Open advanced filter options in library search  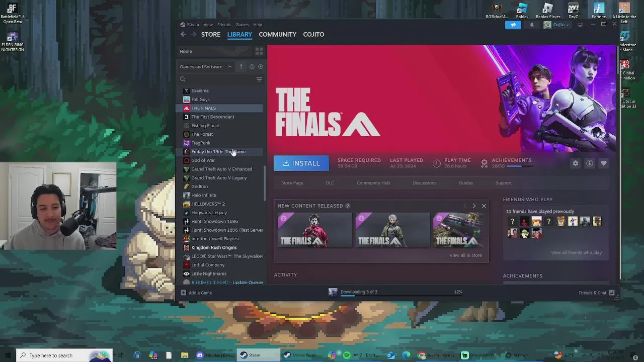pyautogui.click(x=259, y=79)
